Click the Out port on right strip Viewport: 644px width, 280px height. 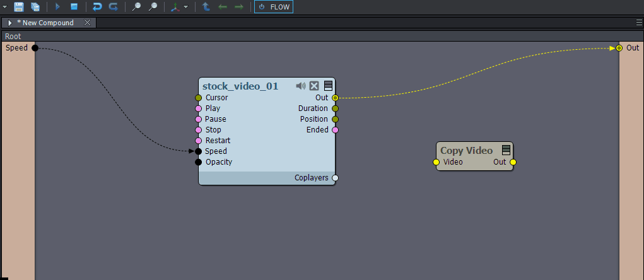pyautogui.click(x=619, y=48)
